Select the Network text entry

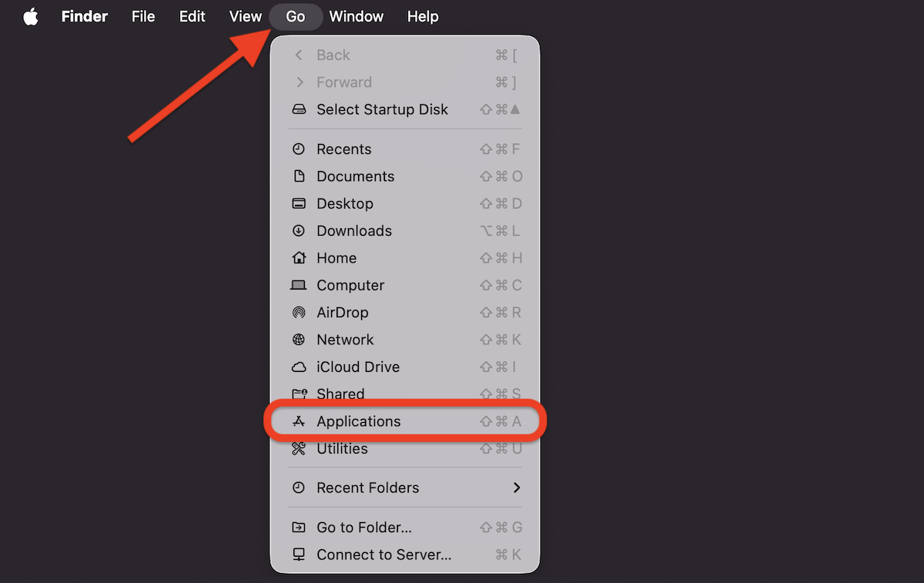pyautogui.click(x=345, y=340)
